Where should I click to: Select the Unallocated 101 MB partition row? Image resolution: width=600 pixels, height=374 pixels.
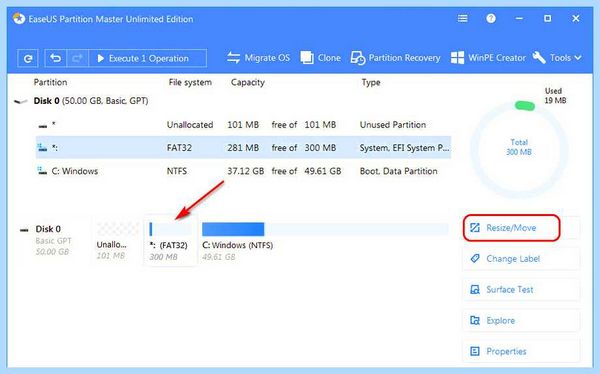coord(243,125)
